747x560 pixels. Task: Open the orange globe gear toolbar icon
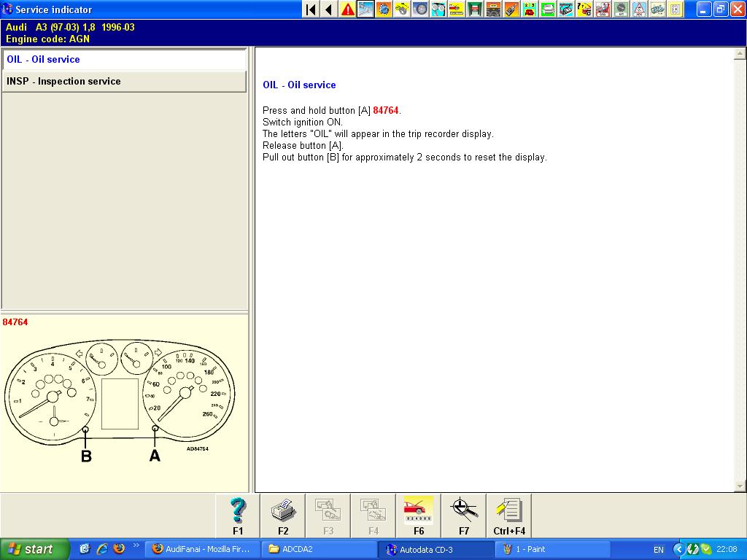coord(384,9)
